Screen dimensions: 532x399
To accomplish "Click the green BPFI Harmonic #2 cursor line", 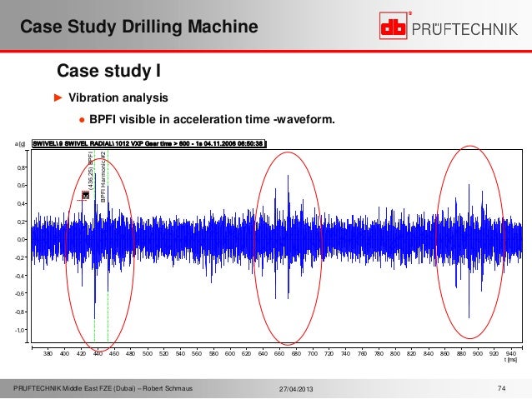I will pos(108,247).
